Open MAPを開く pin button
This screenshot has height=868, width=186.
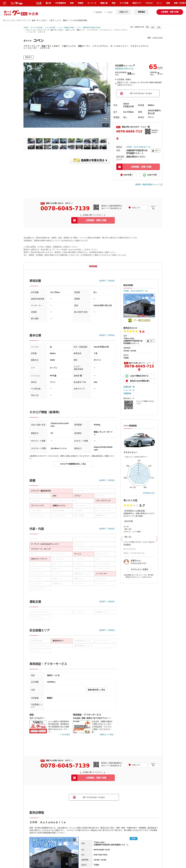(127, 175)
